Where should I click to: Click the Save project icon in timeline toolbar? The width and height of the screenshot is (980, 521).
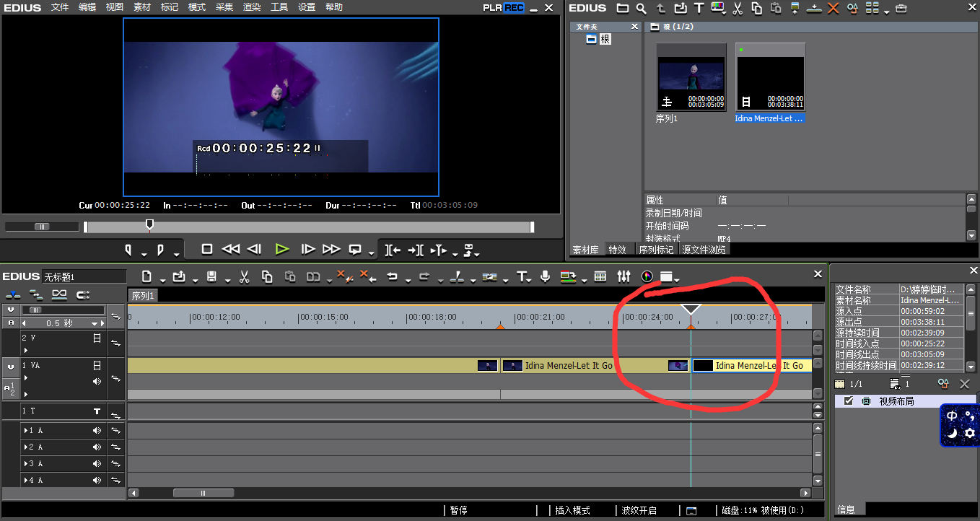click(x=211, y=276)
